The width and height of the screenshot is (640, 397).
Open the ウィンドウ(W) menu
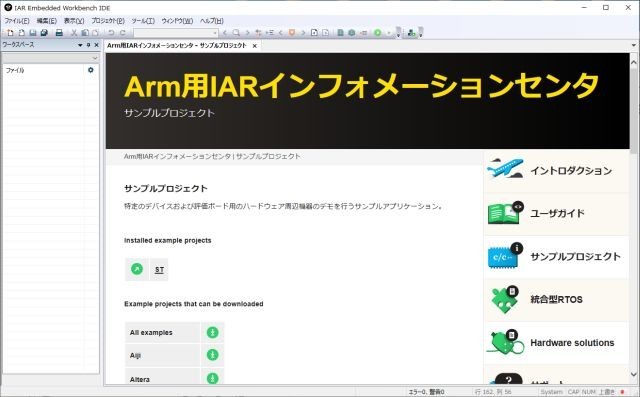point(177,21)
